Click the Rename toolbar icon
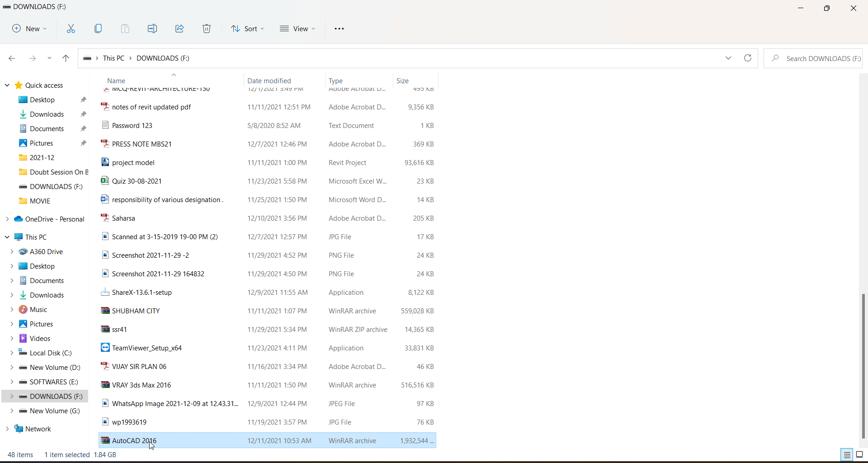The image size is (868, 463). click(x=152, y=28)
